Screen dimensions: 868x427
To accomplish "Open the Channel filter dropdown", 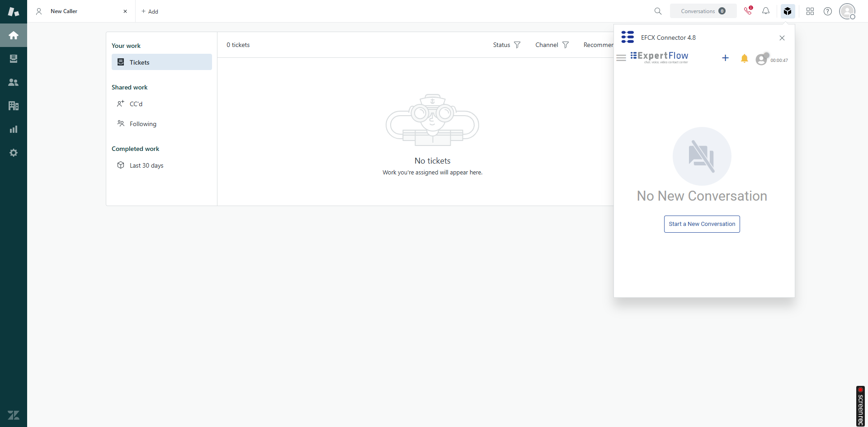I will coord(552,45).
